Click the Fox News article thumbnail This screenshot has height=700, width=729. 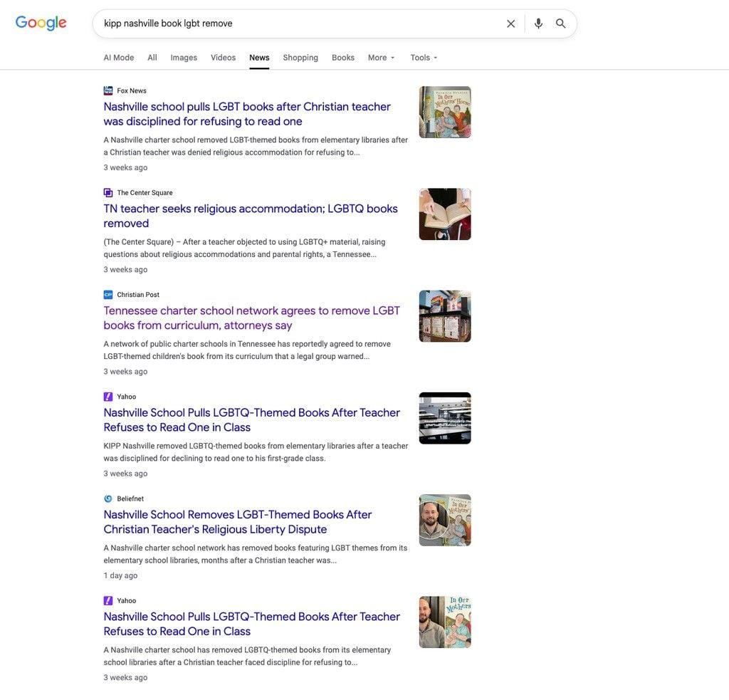[x=445, y=112]
